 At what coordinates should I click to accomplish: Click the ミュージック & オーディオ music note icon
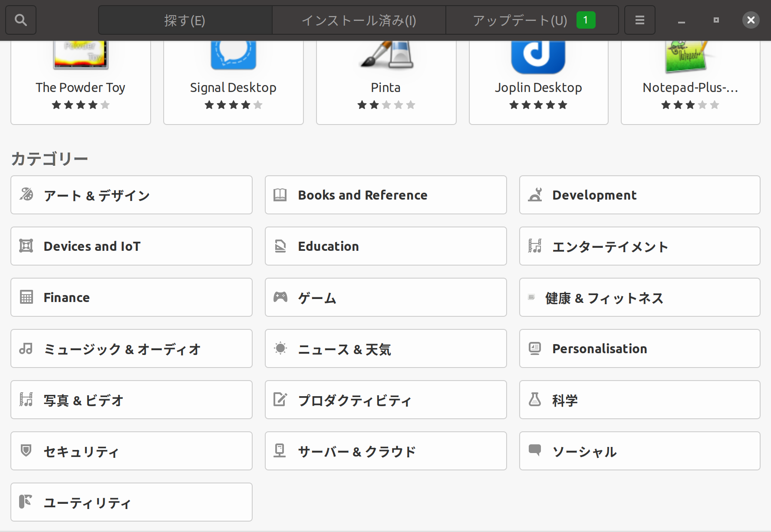[x=26, y=348]
